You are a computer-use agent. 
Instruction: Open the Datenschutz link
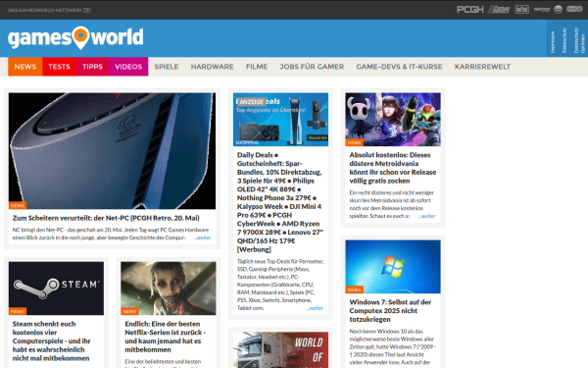point(564,40)
